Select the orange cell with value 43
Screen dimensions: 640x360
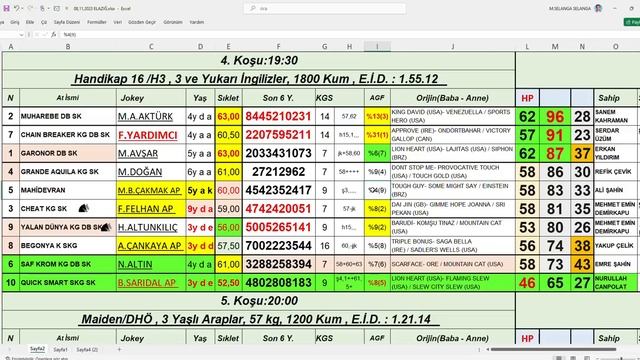coord(582,264)
